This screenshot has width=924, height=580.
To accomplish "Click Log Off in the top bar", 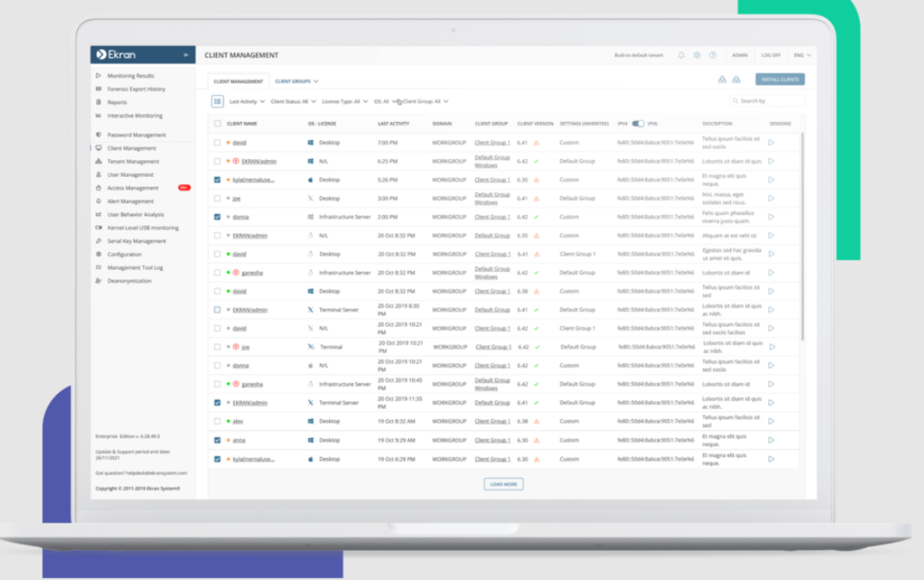I will [771, 55].
